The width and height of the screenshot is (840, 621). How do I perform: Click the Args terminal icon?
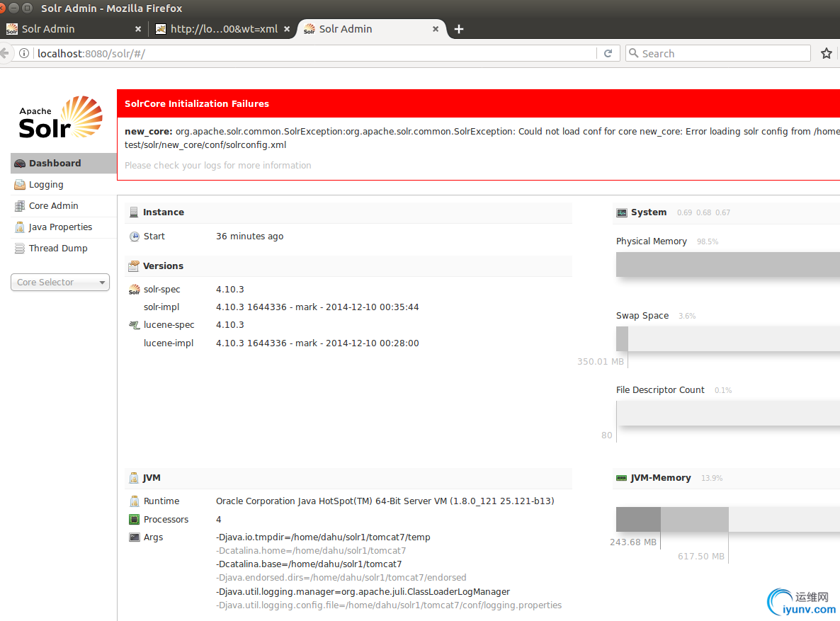pyautogui.click(x=135, y=537)
